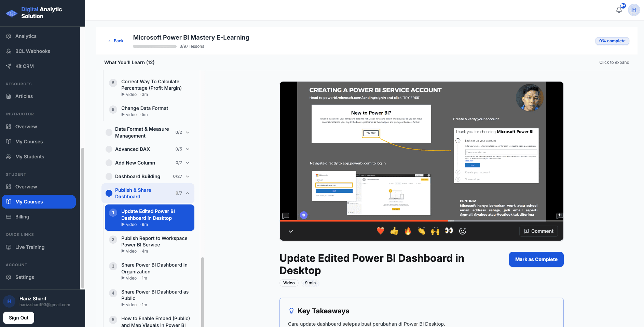Open lesson Publish Report to Workspace

click(x=149, y=244)
